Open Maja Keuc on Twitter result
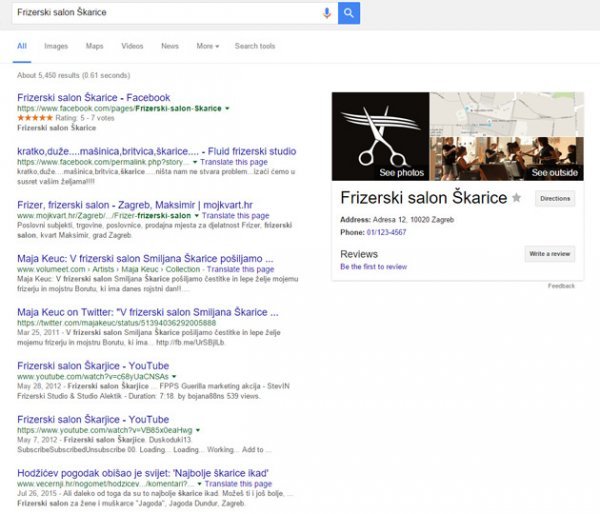 point(148,312)
